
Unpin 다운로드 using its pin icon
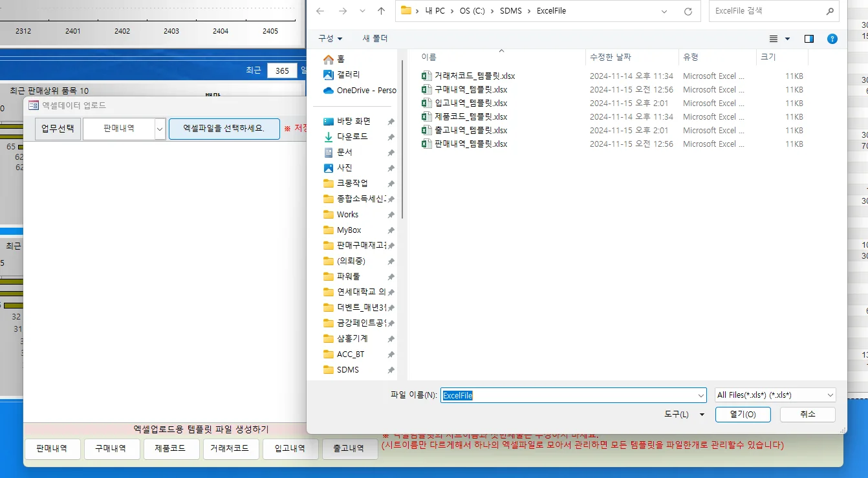tap(391, 137)
